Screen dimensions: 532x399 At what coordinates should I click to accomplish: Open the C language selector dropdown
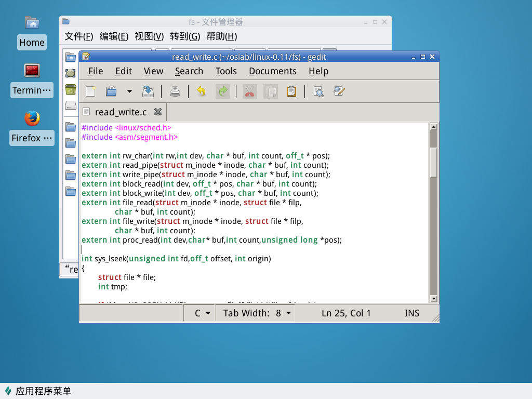pyautogui.click(x=202, y=313)
